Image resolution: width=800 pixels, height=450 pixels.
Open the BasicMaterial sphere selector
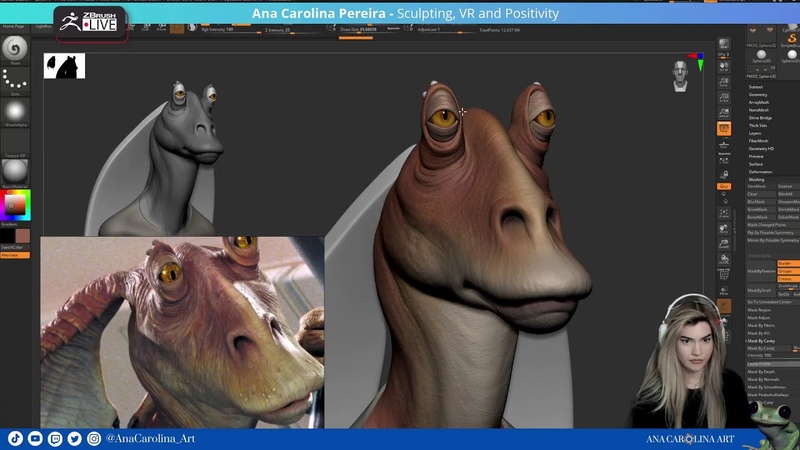click(15, 171)
